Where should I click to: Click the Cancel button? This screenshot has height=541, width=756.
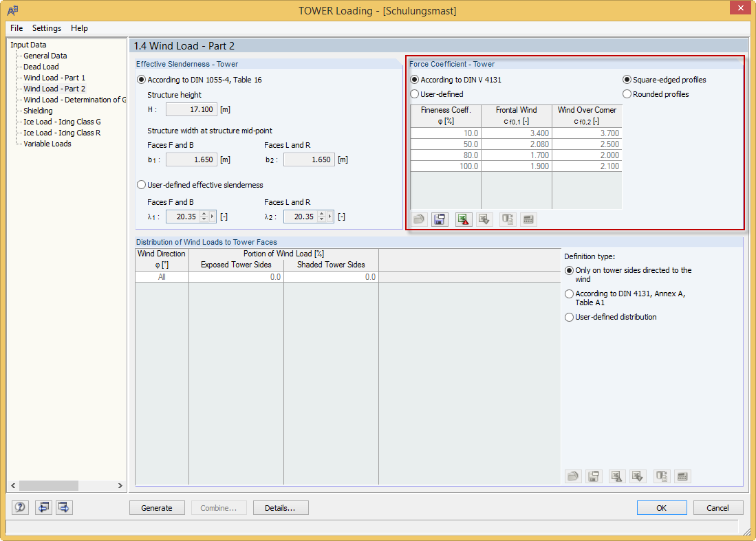coord(718,508)
